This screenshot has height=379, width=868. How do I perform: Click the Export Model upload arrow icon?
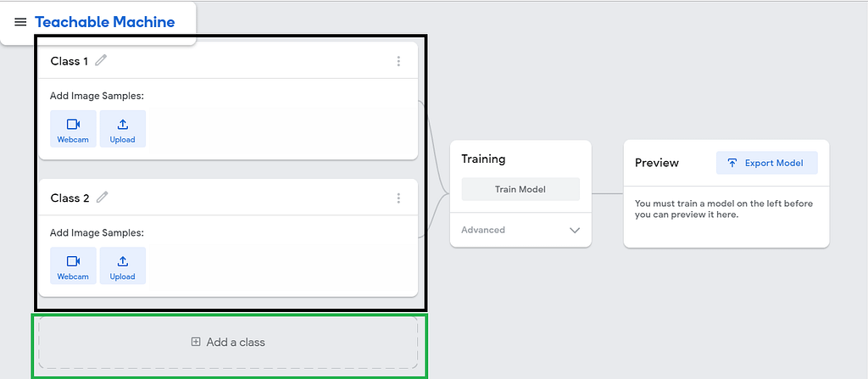pos(732,163)
